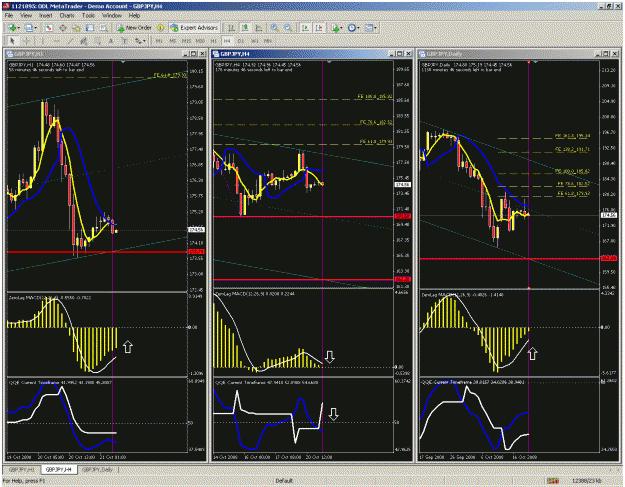The image size is (625, 487).
Task: Select the cursor arrow tool
Action: [x=12, y=41]
